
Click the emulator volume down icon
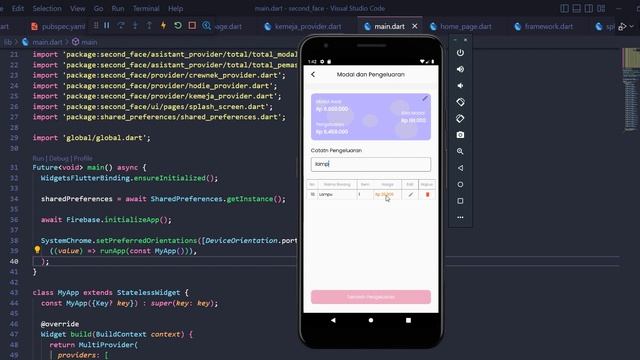[x=460, y=86]
